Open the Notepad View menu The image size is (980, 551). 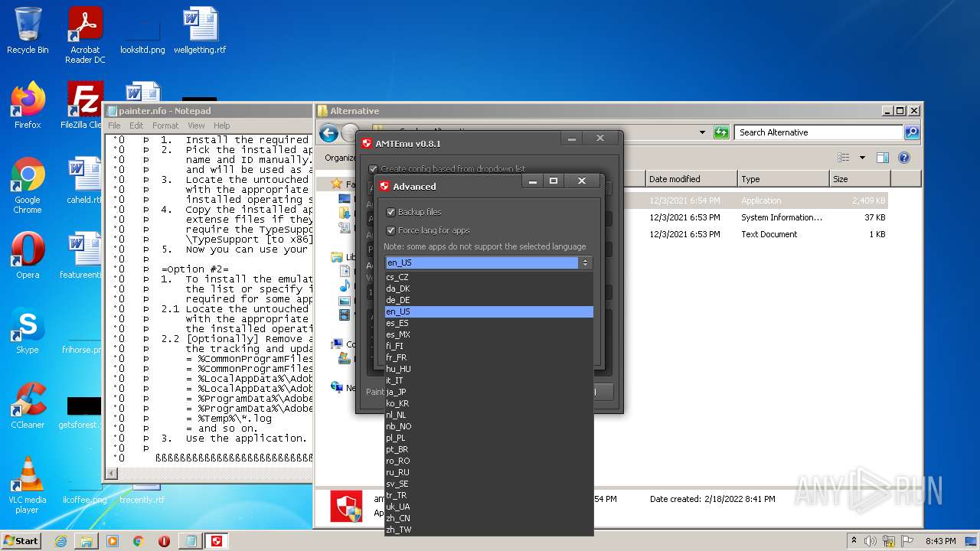(x=196, y=126)
